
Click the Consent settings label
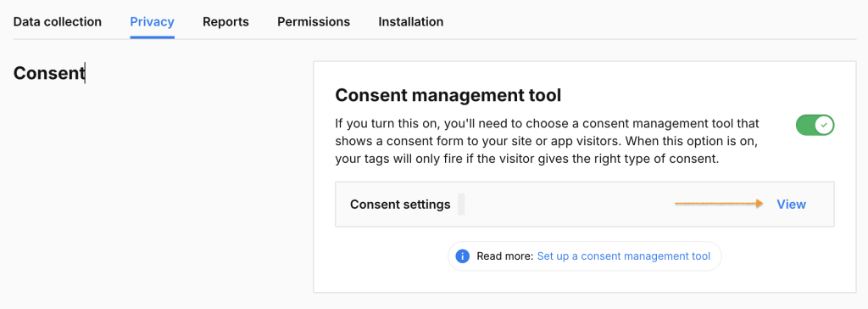[400, 204]
